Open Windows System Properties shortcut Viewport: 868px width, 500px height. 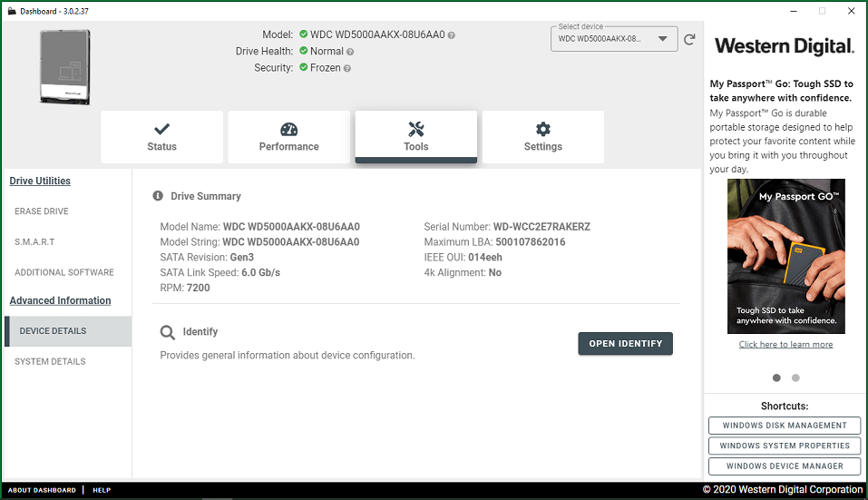tap(785, 446)
